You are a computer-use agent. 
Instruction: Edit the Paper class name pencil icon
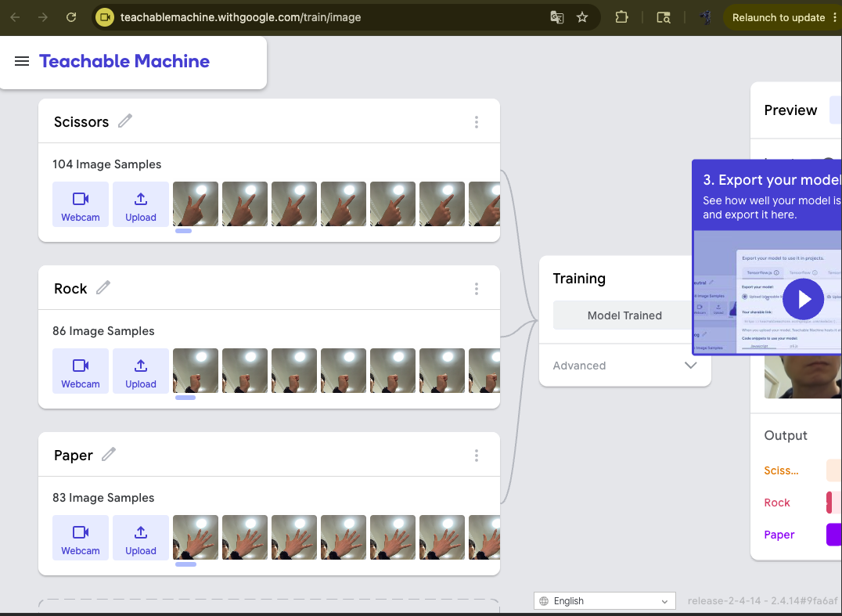109,454
